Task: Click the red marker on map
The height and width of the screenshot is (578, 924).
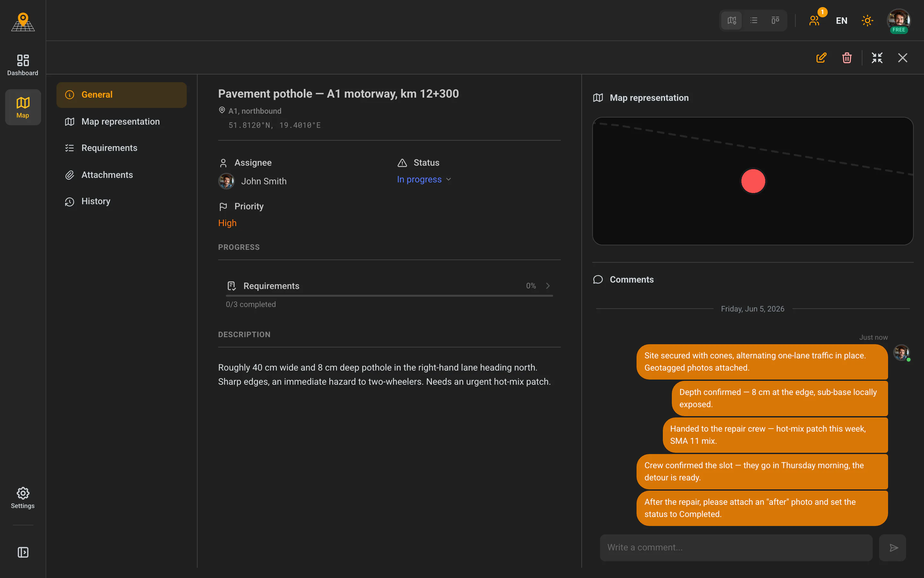Action: 753,181
